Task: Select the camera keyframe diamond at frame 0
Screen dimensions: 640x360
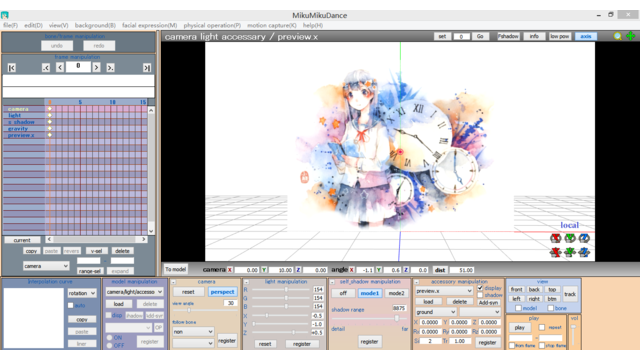Action: 49,109
